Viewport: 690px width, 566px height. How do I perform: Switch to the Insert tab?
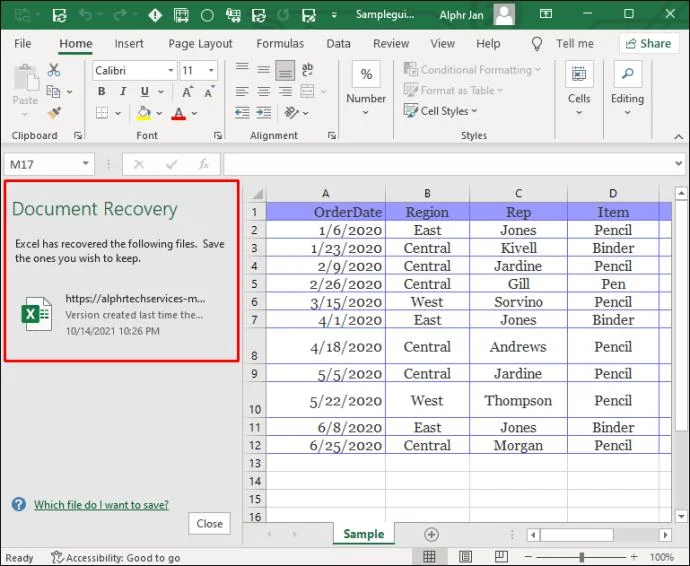(129, 44)
